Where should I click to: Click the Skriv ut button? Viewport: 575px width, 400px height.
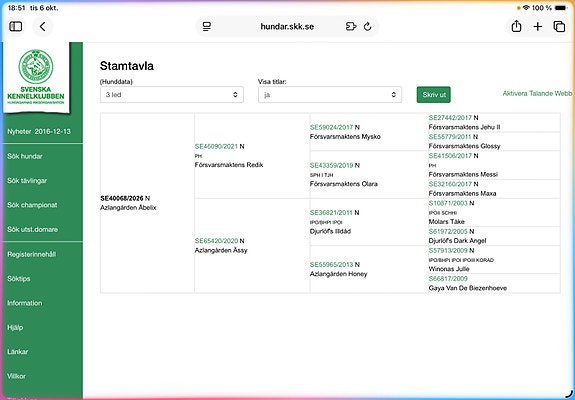pyautogui.click(x=434, y=95)
